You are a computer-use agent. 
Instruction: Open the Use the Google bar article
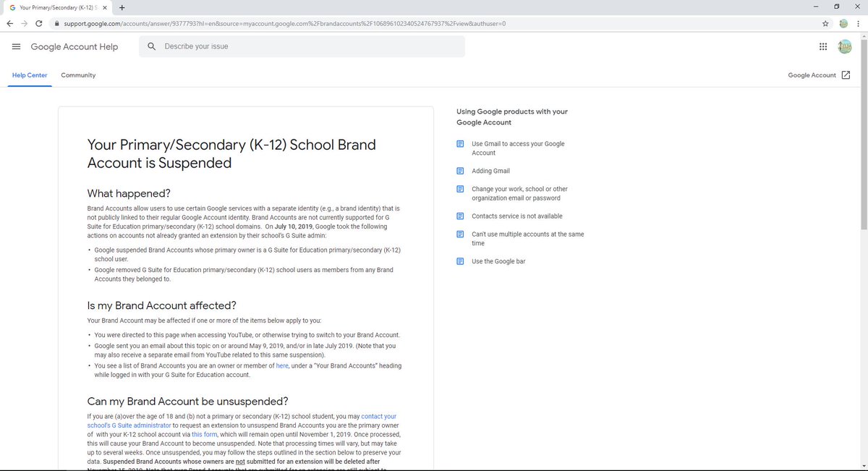click(x=498, y=261)
